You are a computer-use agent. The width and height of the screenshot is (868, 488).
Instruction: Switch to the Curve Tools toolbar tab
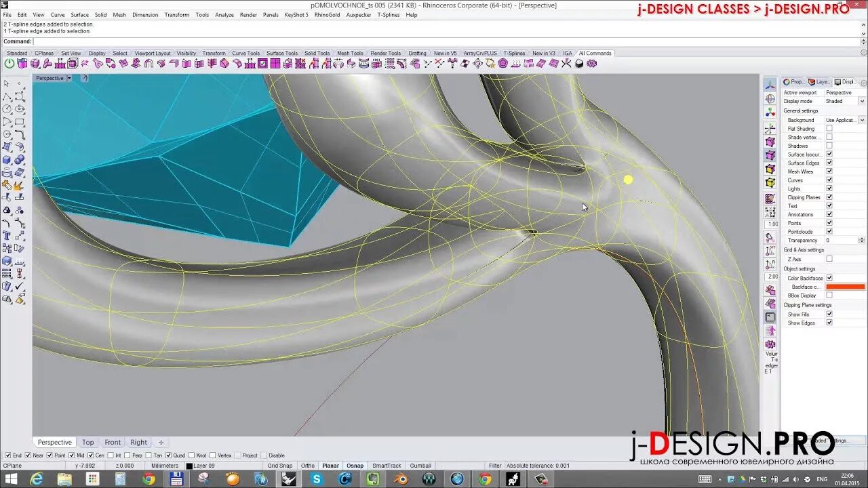pyautogui.click(x=245, y=54)
